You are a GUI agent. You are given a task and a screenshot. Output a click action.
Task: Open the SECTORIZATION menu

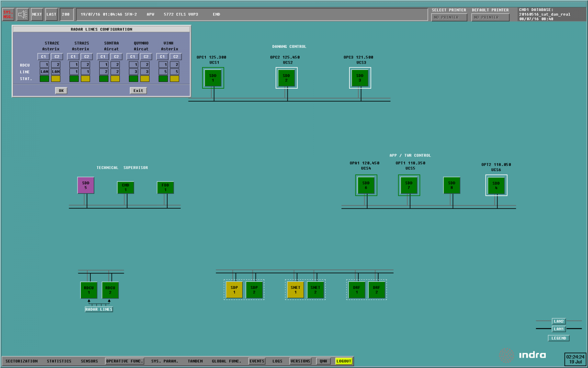click(22, 361)
